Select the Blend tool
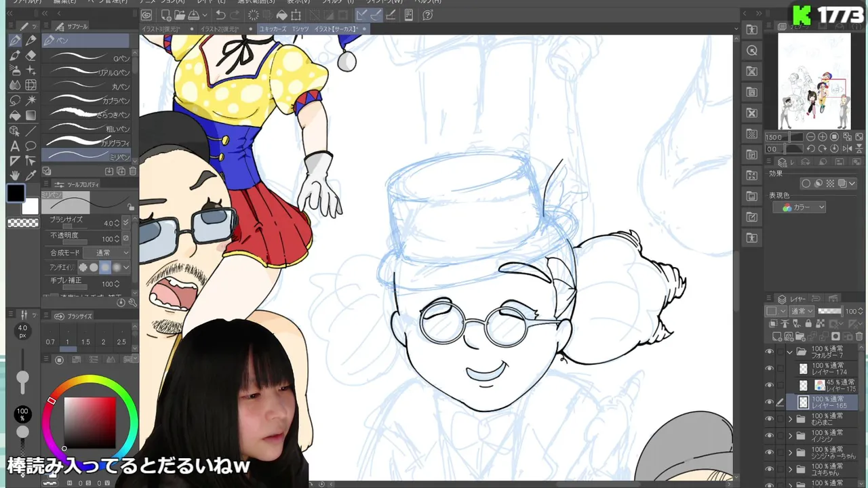Image resolution: width=868 pixels, height=488 pixels. coord(15,85)
